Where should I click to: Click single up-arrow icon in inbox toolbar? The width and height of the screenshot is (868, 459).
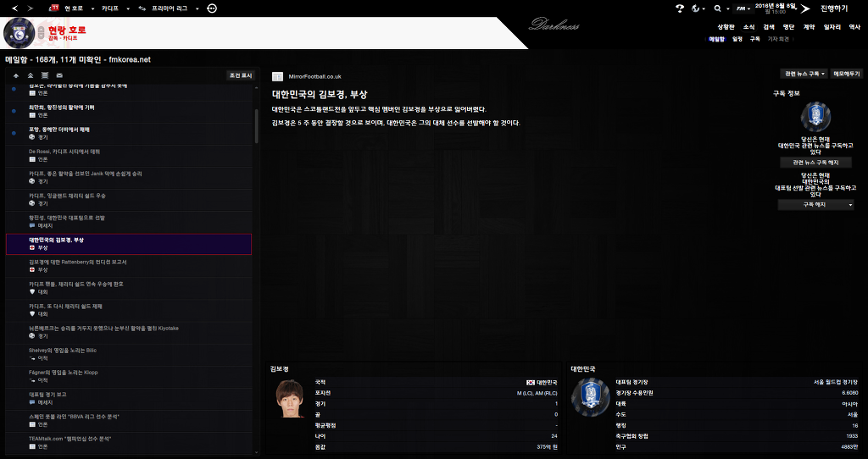tap(15, 75)
